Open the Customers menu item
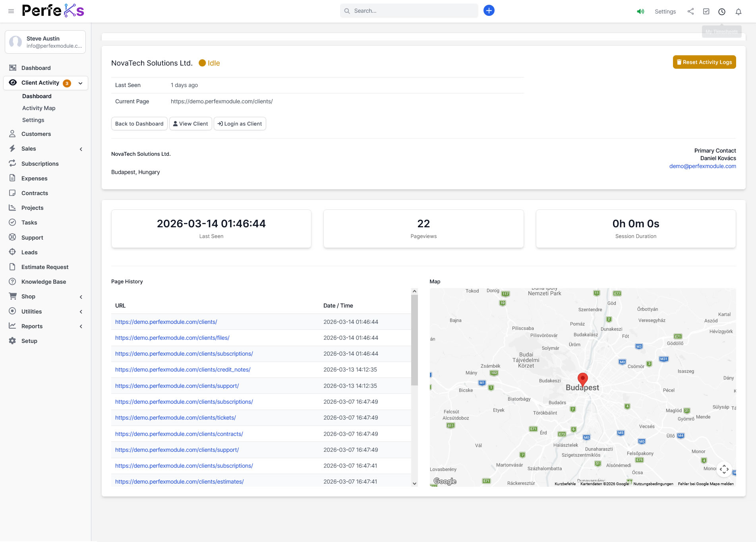 [36, 134]
